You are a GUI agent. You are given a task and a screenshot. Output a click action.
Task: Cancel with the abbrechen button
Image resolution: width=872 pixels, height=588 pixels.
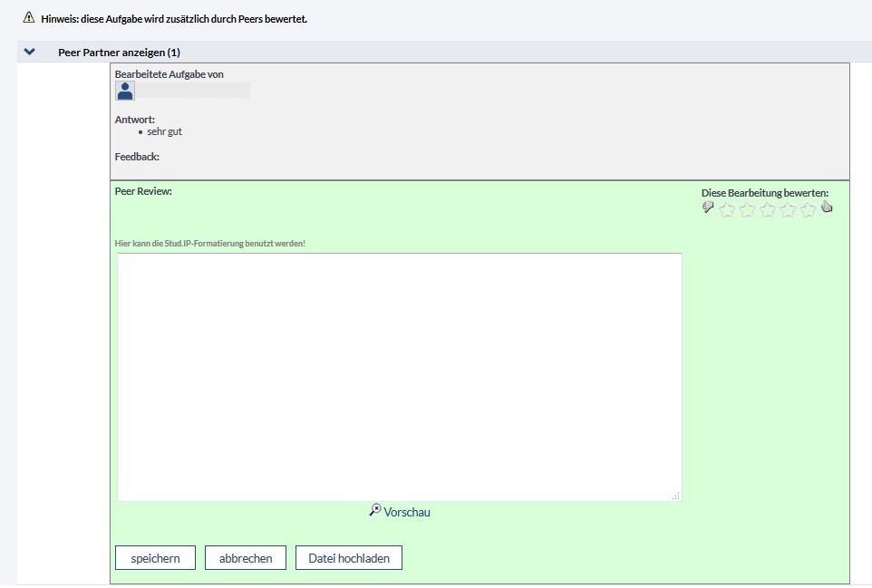pyautogui.click(x=246, y=558)
